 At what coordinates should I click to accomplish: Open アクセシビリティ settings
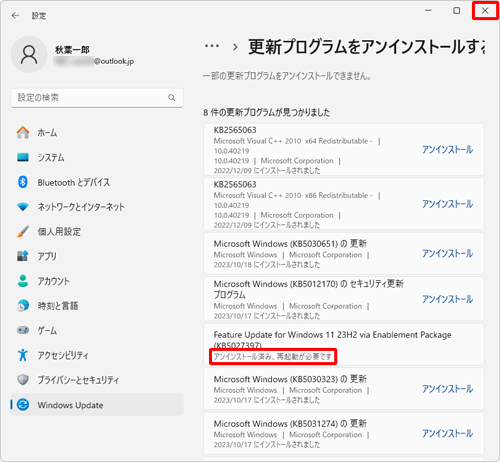[97, 355]
